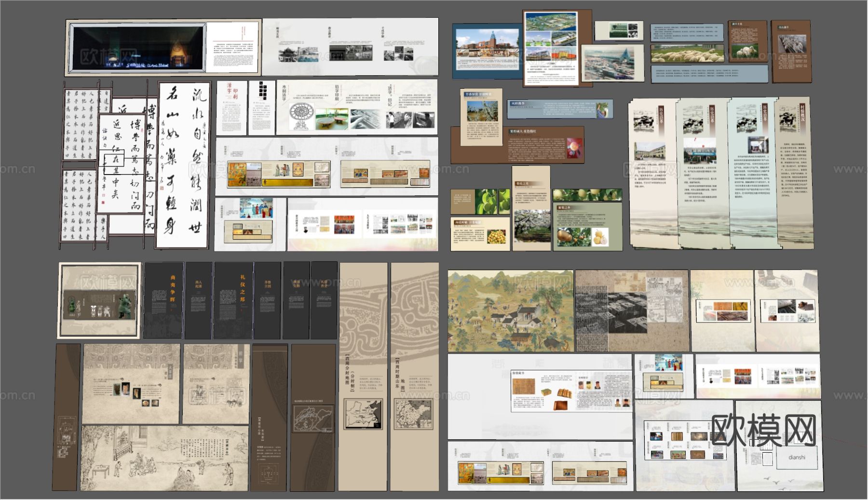This screenshot has width=868, height=500.
Task: Select the black panel titled 礼仪之邦
Action: point(233,300)
